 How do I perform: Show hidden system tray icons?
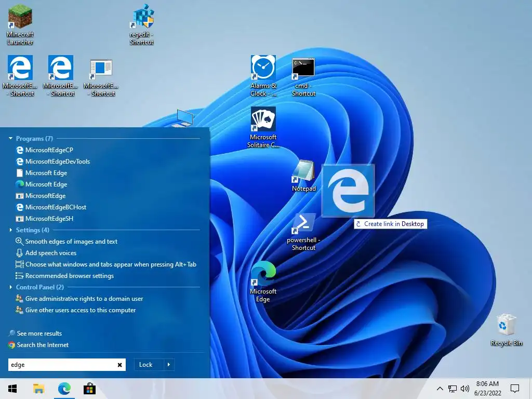tap(440, 389)
